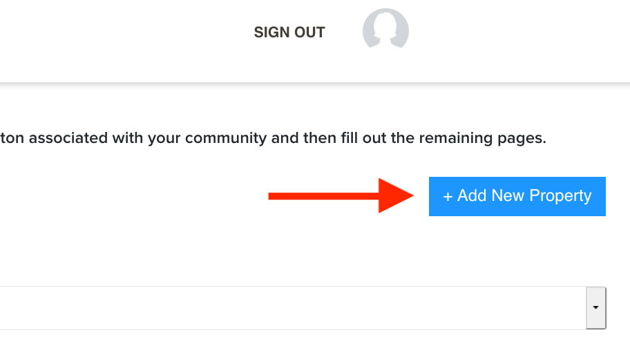The height and width of the screenshot is (364, 630).
Task: Click the user profile avatar icon
Action: (x=385, y=29)
